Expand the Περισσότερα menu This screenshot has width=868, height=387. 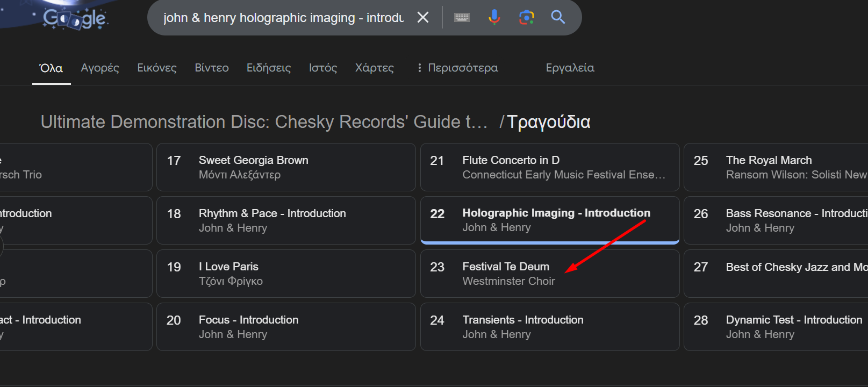pos(457,68)
